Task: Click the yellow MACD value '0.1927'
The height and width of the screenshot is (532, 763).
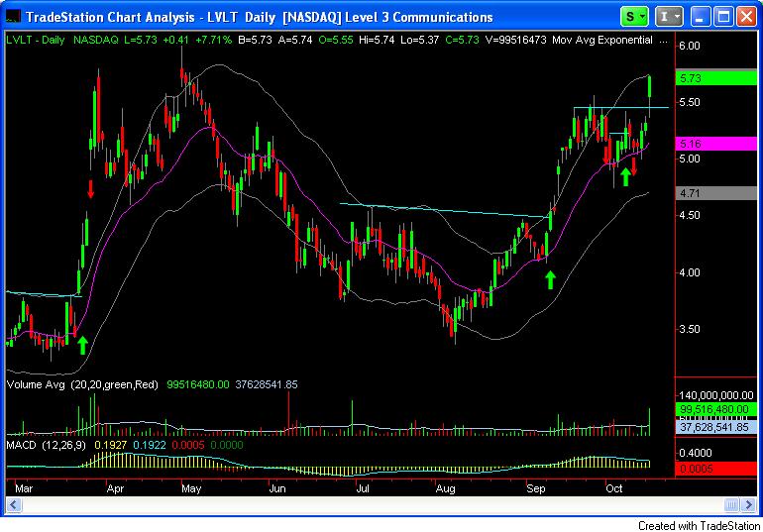Action: [110, 445]
